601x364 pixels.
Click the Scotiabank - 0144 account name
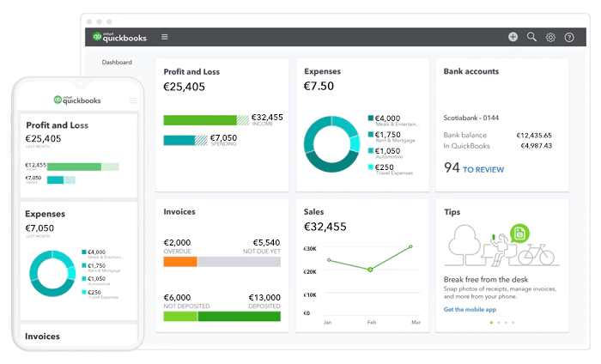471,118
